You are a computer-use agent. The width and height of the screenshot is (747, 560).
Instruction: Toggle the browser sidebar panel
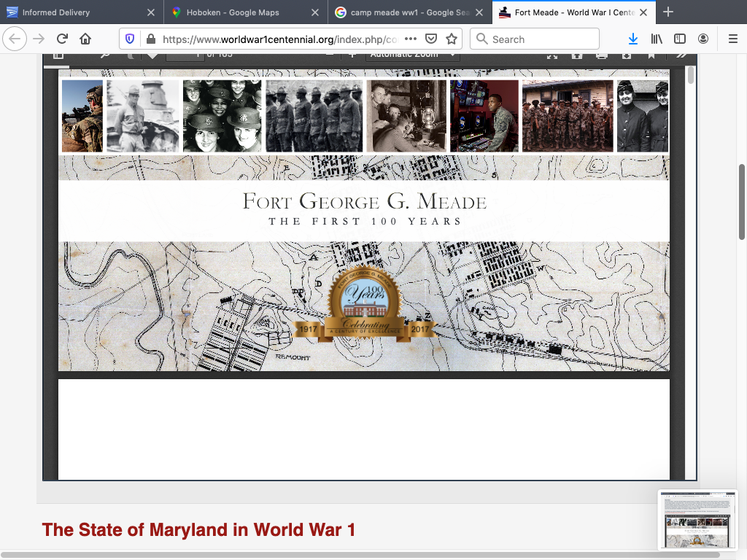(x=679, y=39)
